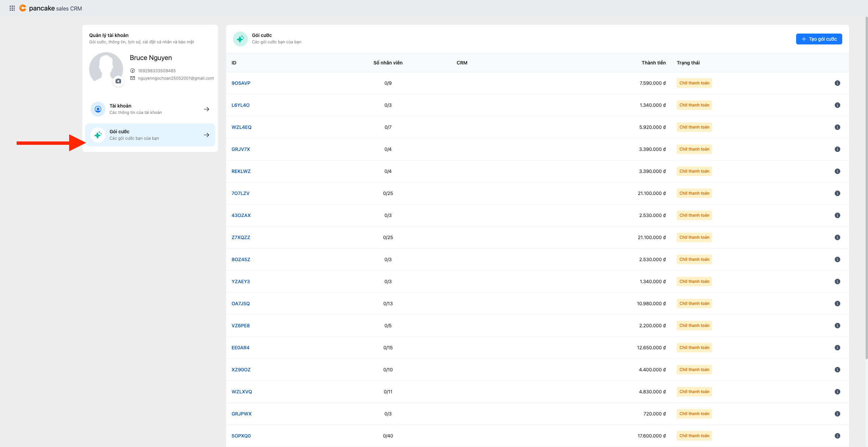Click info icon in OA7J5Q row
This screenshot has width=868, height=447.
(837, 304)
